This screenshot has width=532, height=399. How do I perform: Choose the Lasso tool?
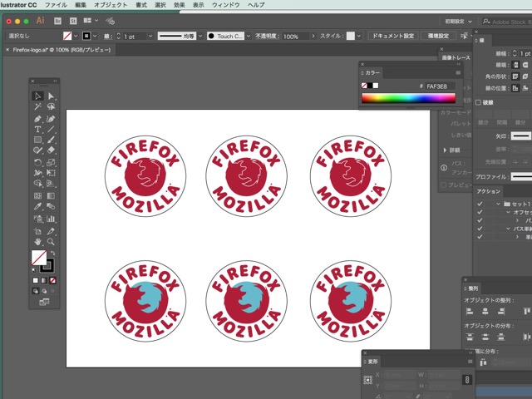pyautogui.click(x=51, y=107)
